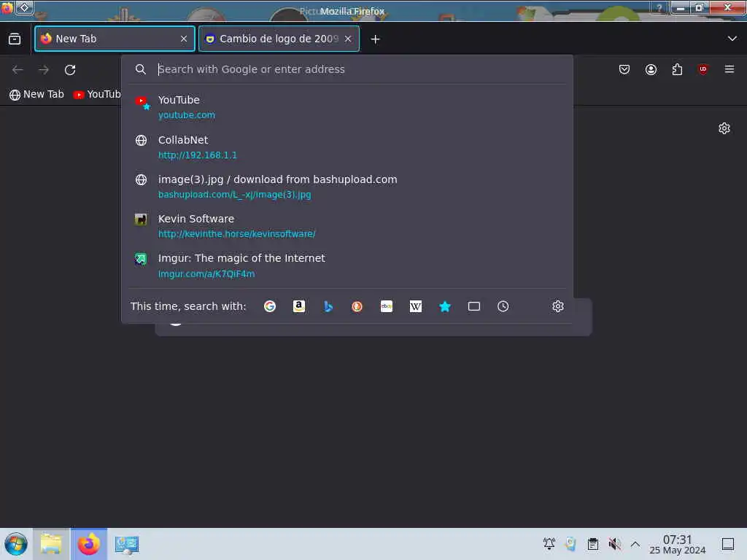Click the reload page button

[x=70, y=70]
